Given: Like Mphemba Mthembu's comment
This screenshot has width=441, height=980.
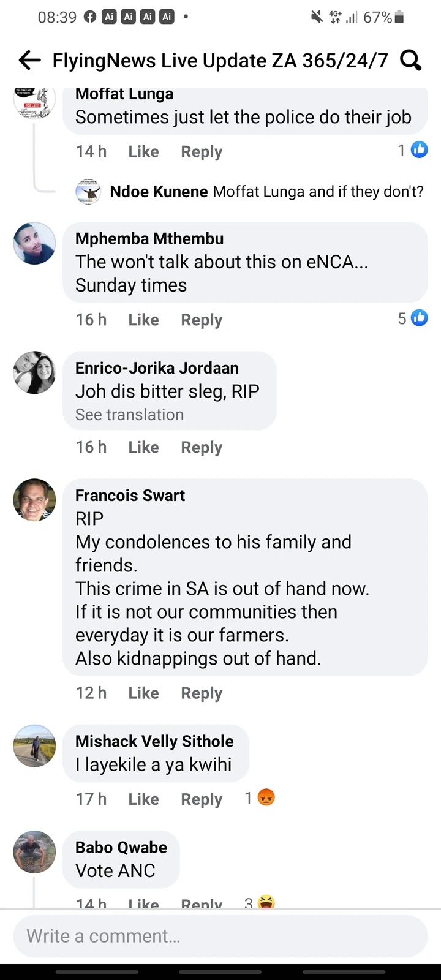Looking at the screenshot, I should click(x=143, y=320).
